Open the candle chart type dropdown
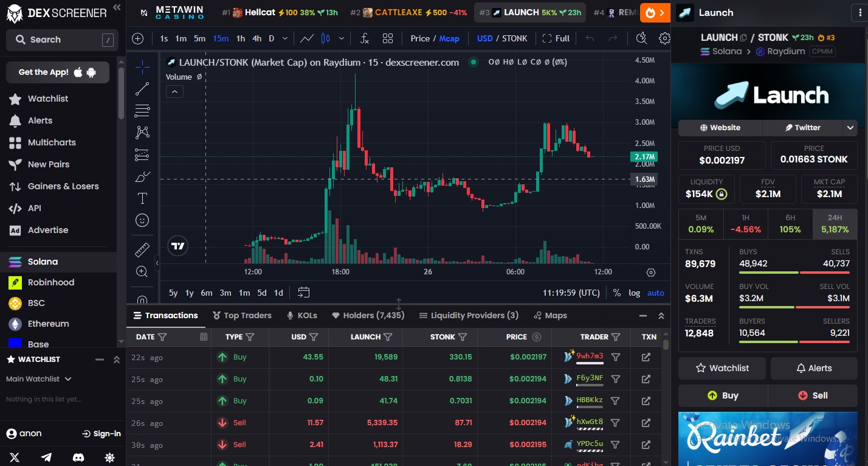868x466 pixels. click(x=341, y=38)
